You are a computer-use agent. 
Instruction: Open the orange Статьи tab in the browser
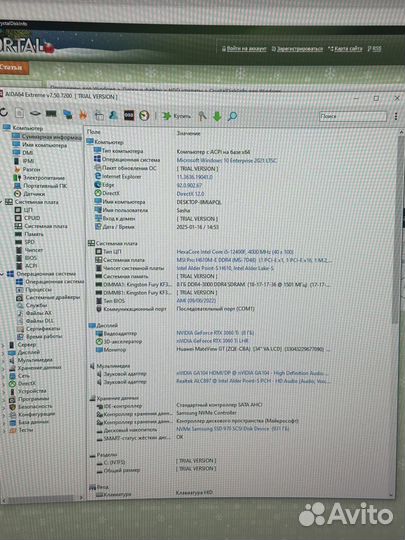click(14, 68)
